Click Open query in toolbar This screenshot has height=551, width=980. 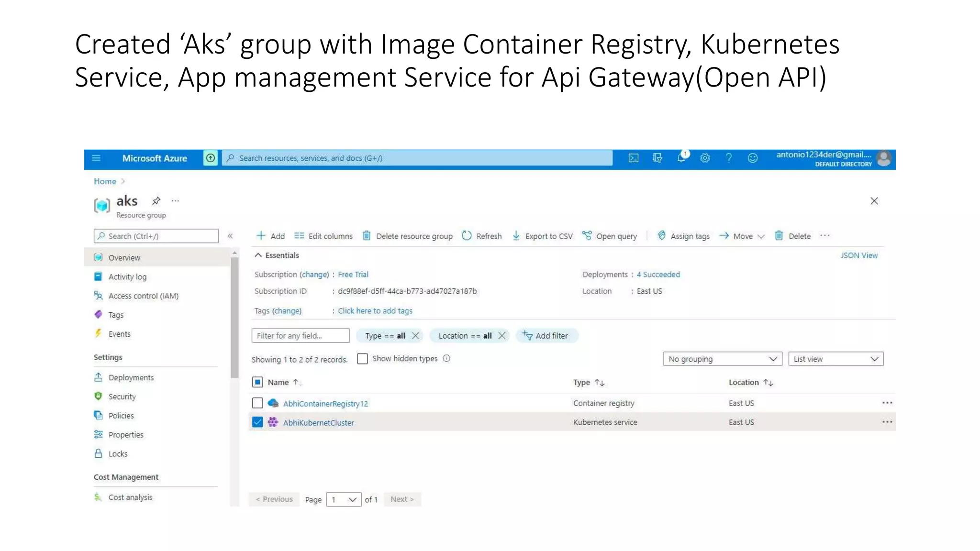tap(610, 236)
